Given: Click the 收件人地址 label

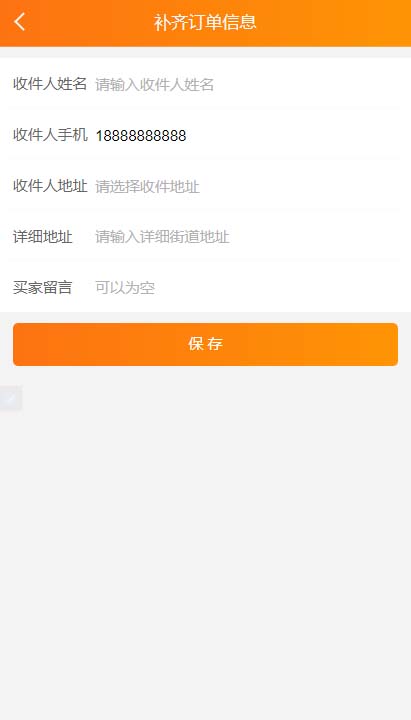Looking at the screenshot, I should (x=50, y=186).
